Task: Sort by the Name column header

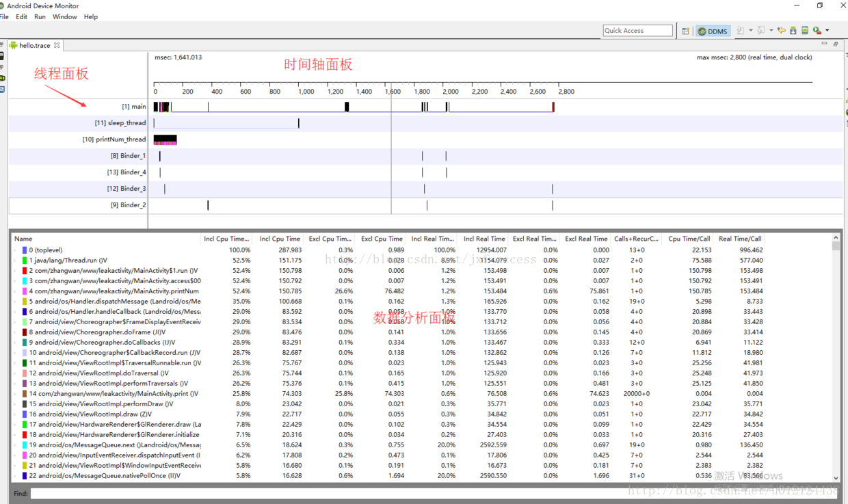Action: [x=107, y=239]
